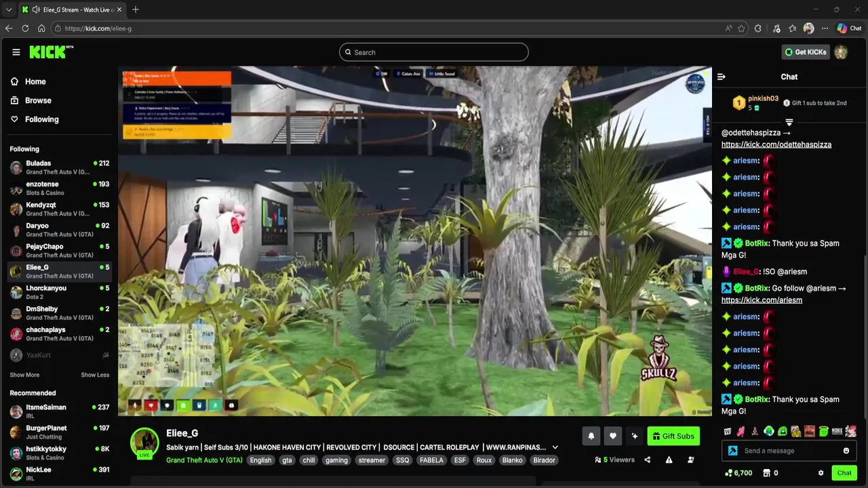Open NickLee recommended channel

[59, 474]
